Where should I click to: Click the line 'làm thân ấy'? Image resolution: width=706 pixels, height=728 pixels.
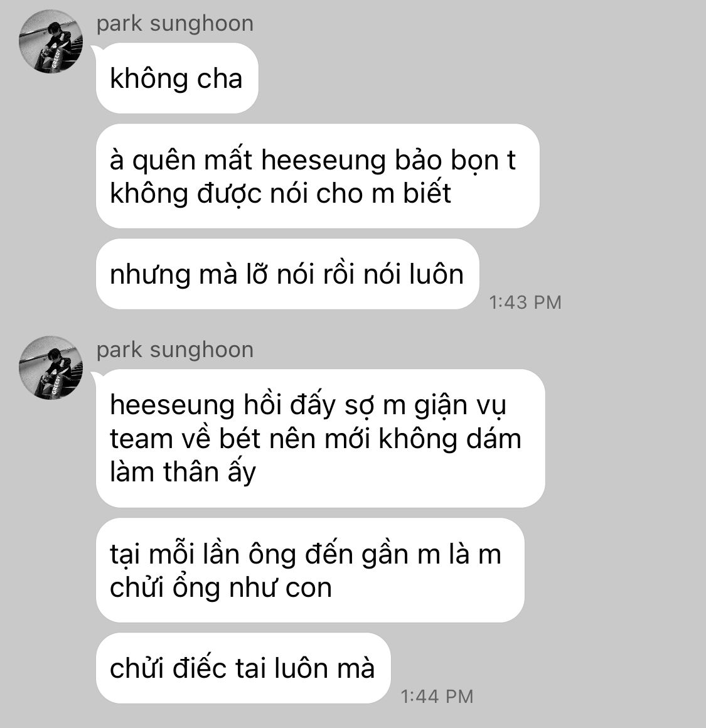183,472
